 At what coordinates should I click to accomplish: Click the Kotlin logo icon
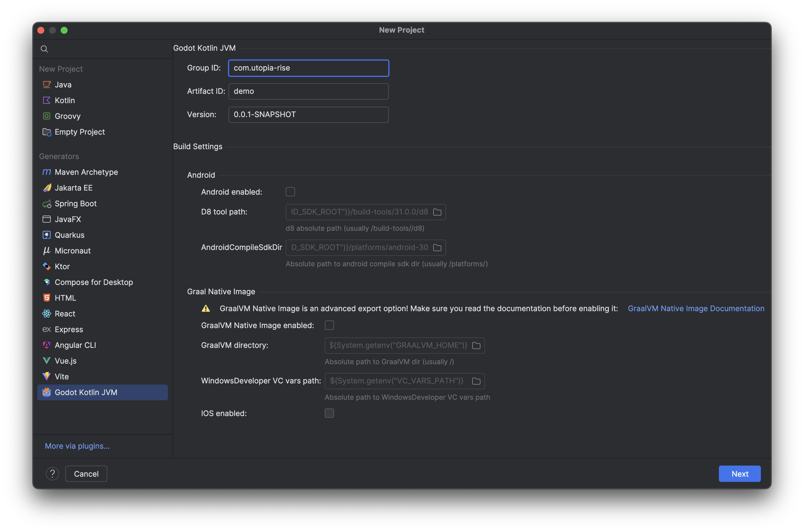46,101
